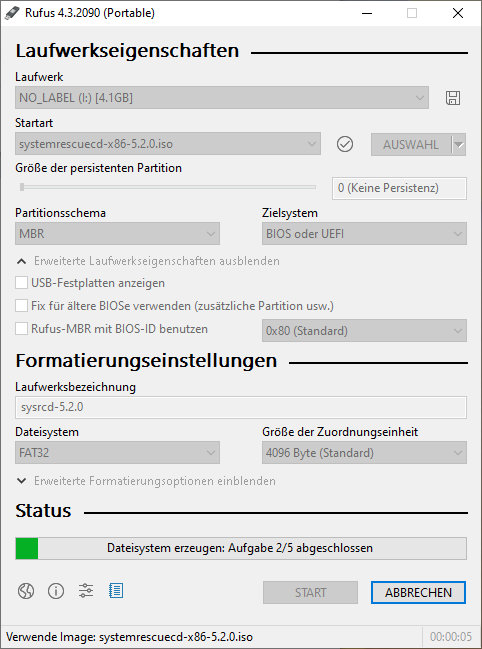Click the persistent partition size slider
Image resolution: width=482 pixels, height=649 pixels.
click(167, 187)
